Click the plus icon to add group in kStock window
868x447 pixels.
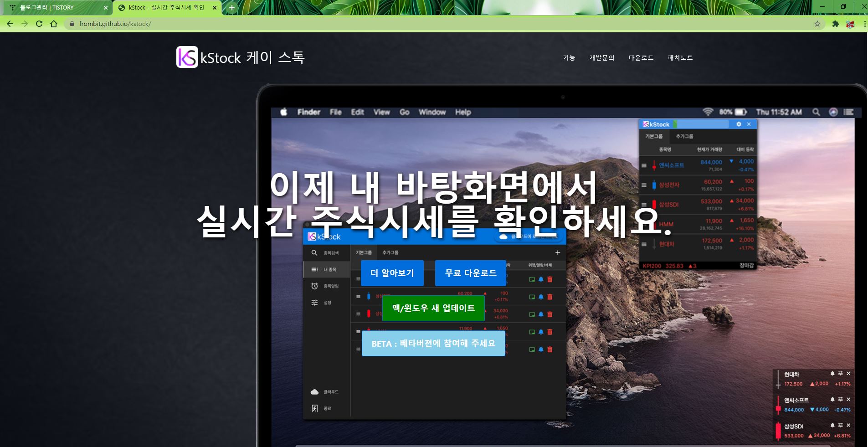tap(558, 252)
